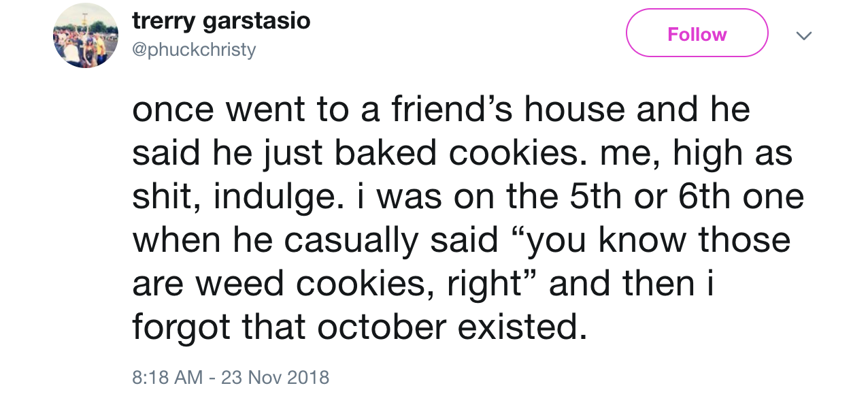Open the tweet via its timestamp link
This screenshot has height=407, width=868.
point(231,377)
